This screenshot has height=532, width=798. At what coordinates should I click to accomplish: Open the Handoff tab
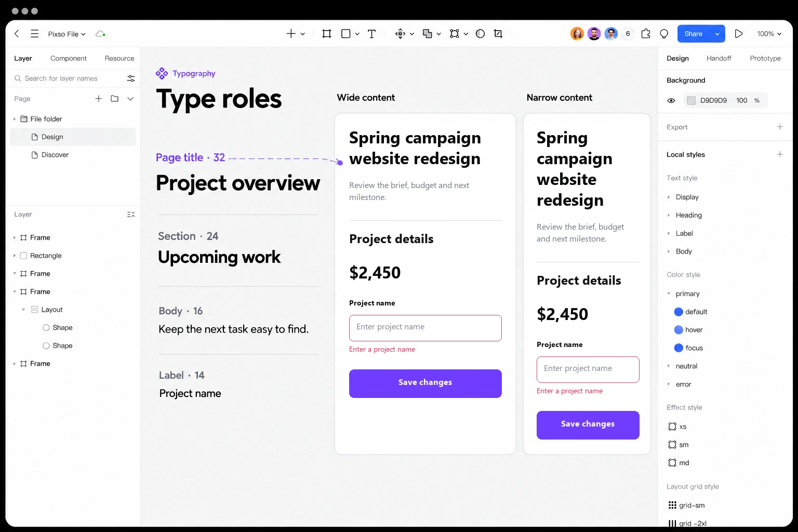[x=719, y=58]
